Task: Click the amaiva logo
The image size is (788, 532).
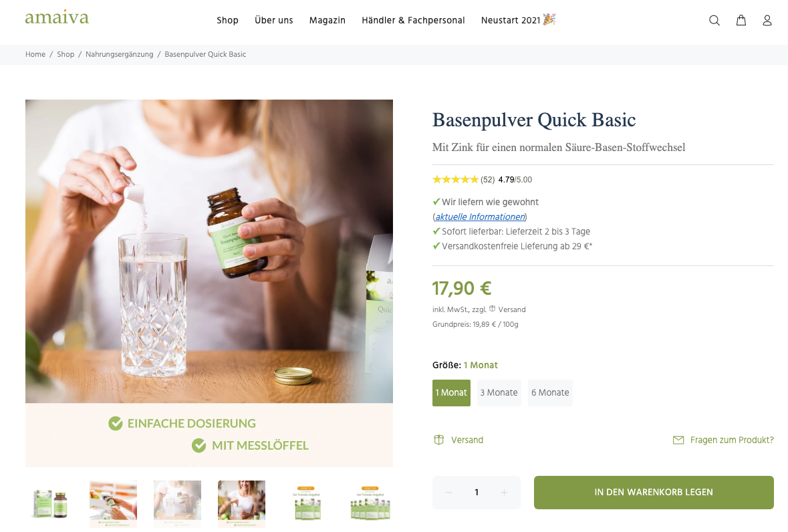Action: [x=57, y=17]
